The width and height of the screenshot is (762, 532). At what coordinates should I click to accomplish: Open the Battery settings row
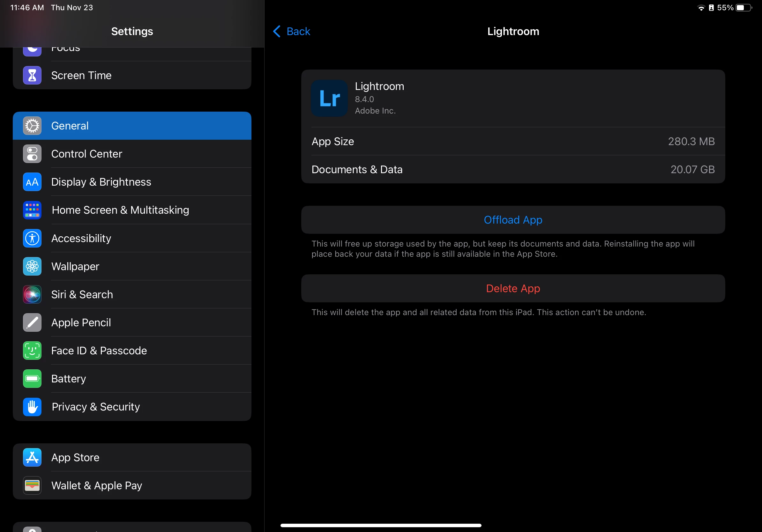(68, 379)
